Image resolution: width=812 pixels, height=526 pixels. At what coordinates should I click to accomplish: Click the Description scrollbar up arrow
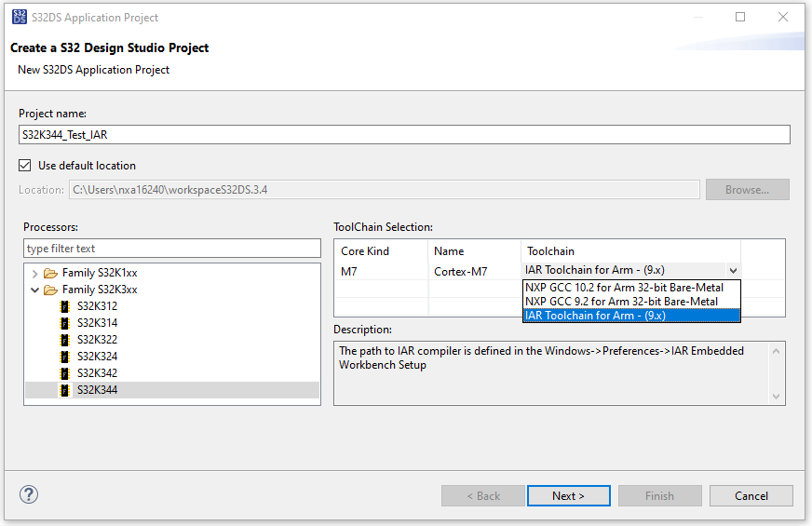pos(776,352)
